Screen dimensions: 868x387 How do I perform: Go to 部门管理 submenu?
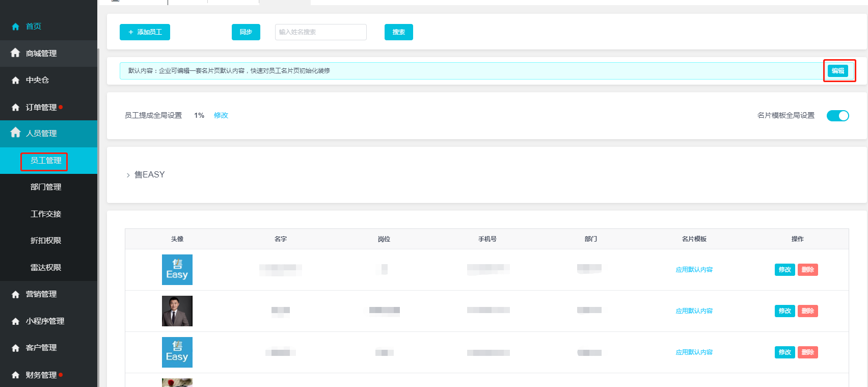tap(48, 187)
